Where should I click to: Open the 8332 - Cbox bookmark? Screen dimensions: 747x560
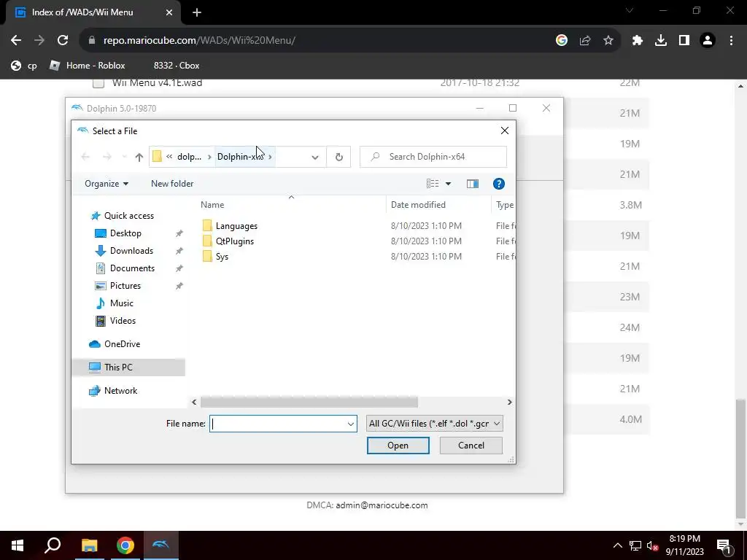(x=177, y=66)
